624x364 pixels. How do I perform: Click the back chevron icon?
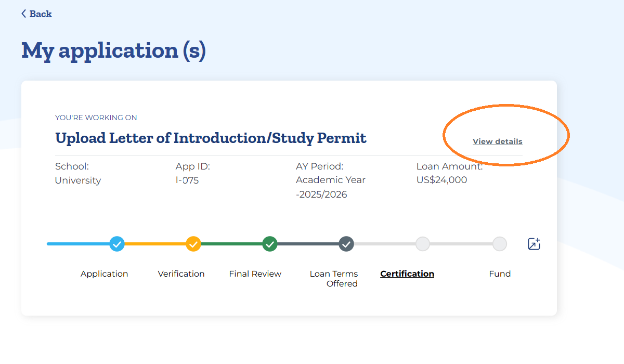(22, 13)
